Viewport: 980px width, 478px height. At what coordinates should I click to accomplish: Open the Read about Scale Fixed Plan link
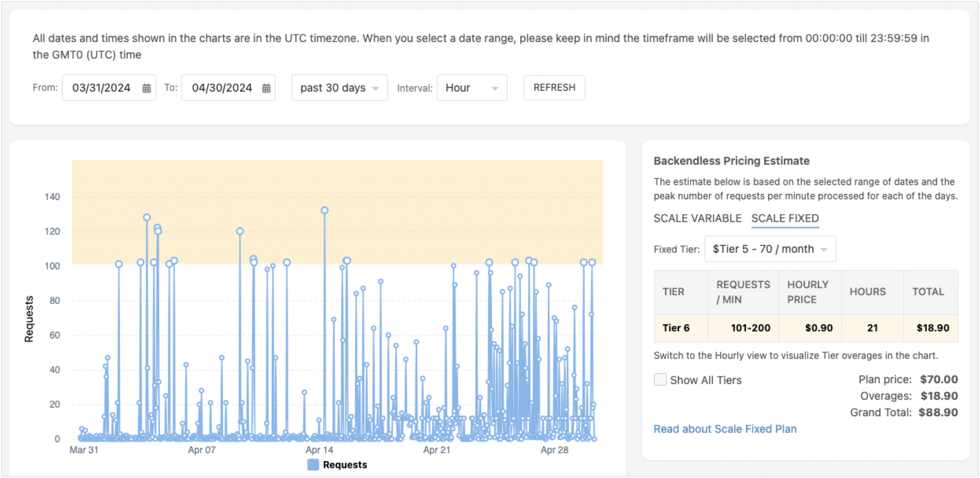pos(724,429)
